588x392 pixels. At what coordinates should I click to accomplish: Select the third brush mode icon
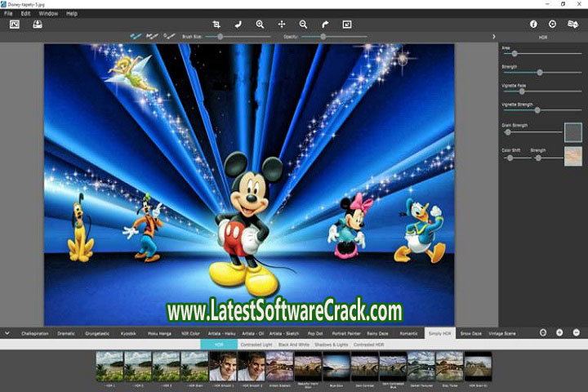pyautogui.click(x=169, y=37)
